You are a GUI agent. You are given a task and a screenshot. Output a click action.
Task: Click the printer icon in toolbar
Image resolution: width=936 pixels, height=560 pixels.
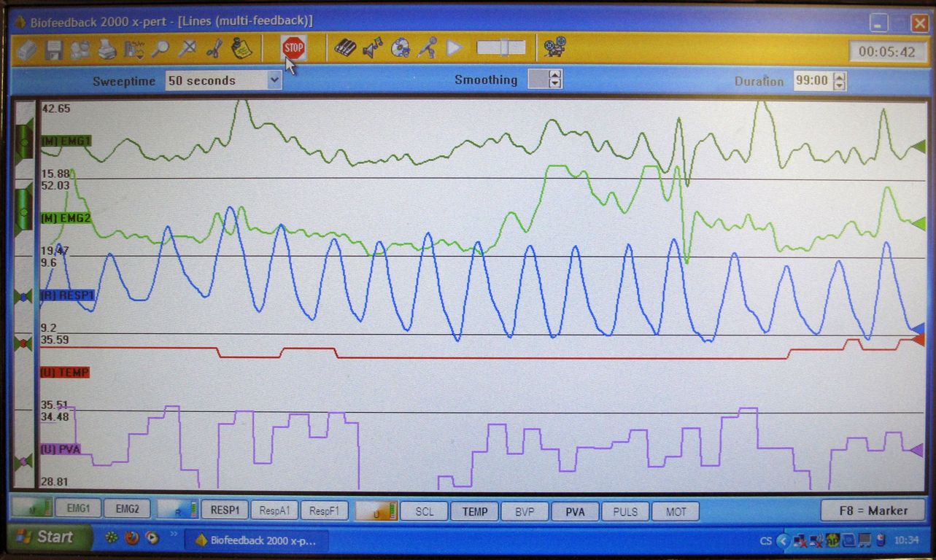tap(107, 49)
